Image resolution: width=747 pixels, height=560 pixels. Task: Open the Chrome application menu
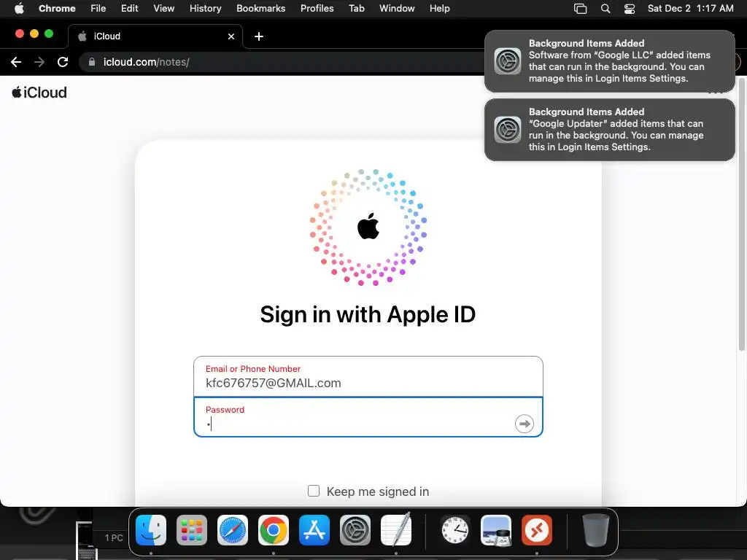click(x=57, y=8)
